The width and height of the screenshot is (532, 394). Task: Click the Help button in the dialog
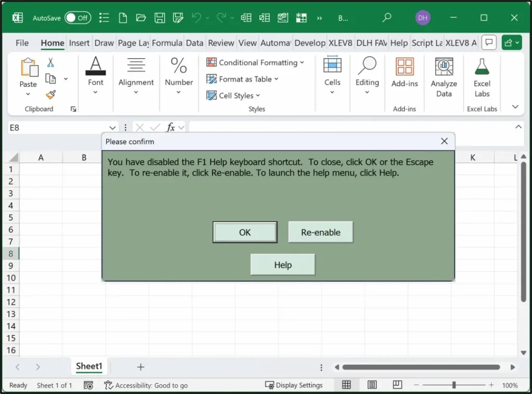(283, 265)
